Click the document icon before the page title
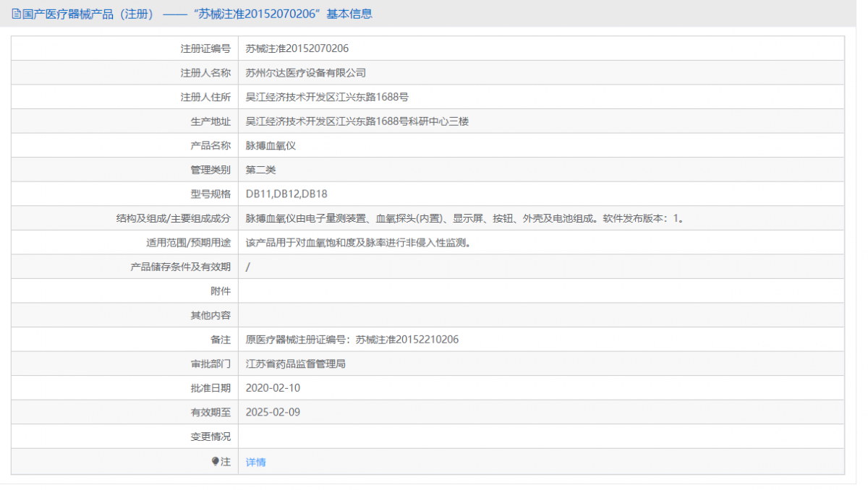Image resolution: width=868 pixels, height=490 pixels. pos(17,14)
